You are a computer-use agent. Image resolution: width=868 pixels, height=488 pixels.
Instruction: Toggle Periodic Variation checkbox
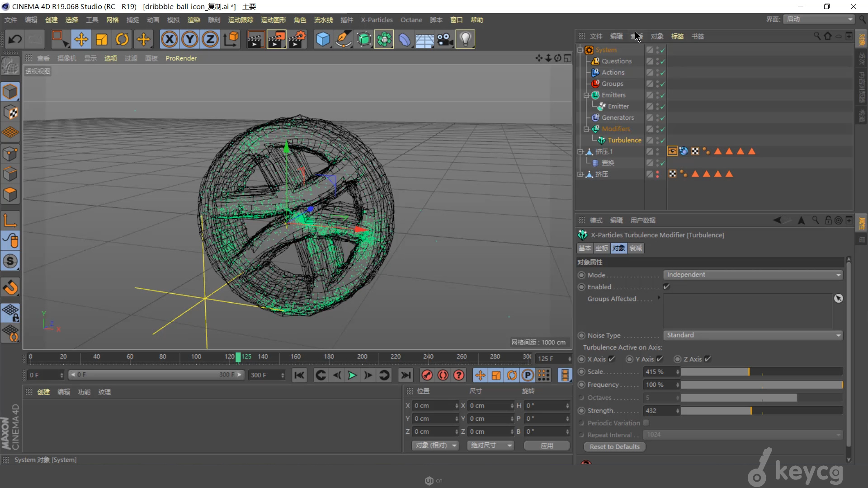click(646, 422)
